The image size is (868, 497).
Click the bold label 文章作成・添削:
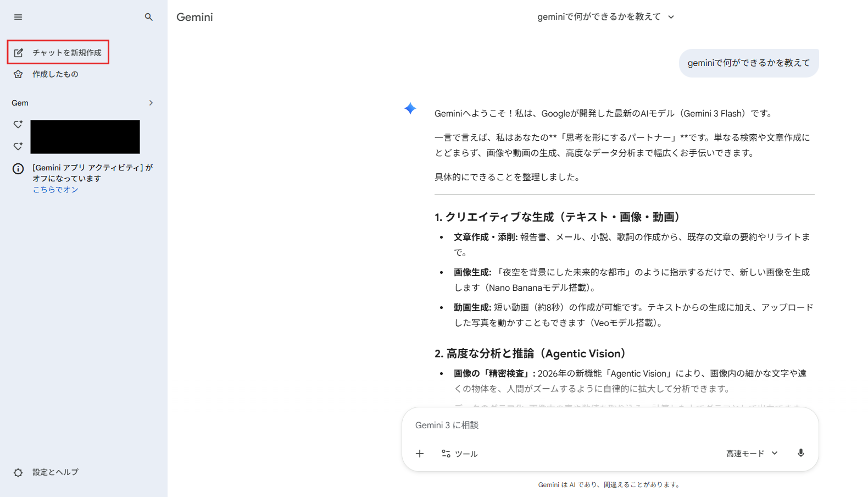(486, 237)
